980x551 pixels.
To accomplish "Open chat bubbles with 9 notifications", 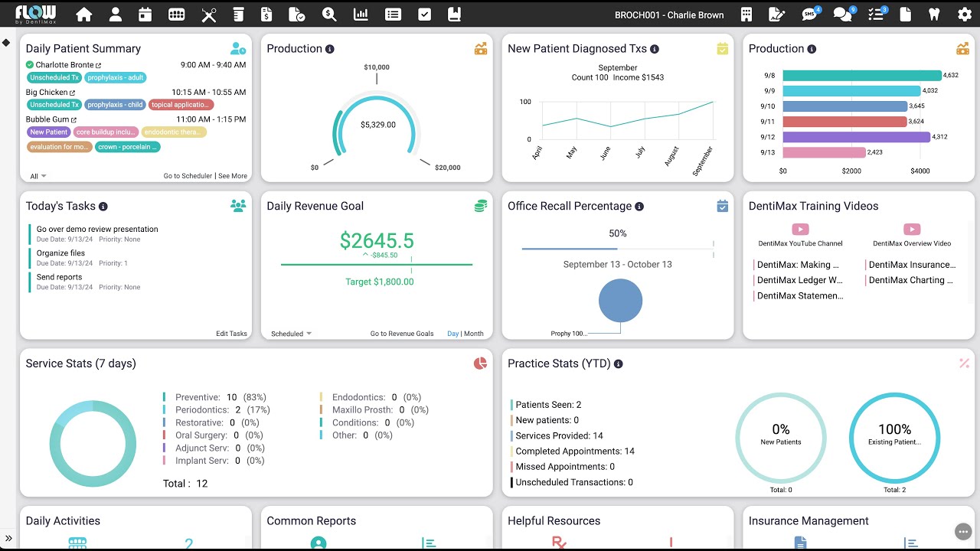I will point(844,14).
